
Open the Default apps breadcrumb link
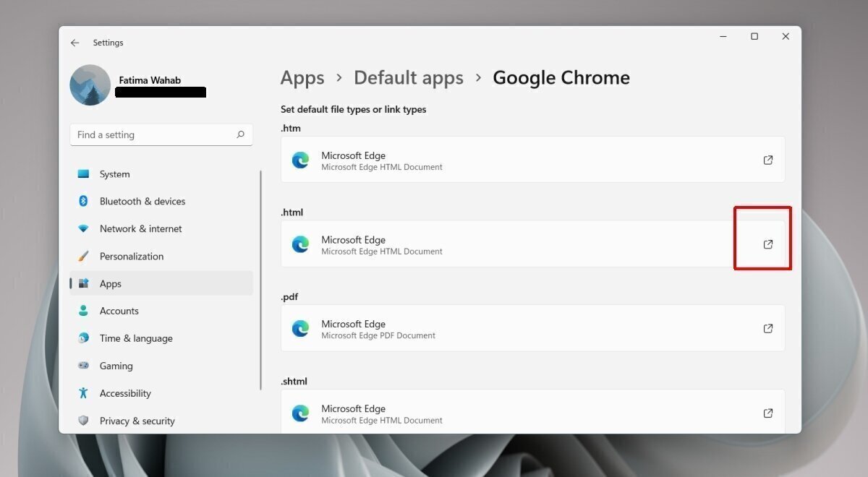408,77
